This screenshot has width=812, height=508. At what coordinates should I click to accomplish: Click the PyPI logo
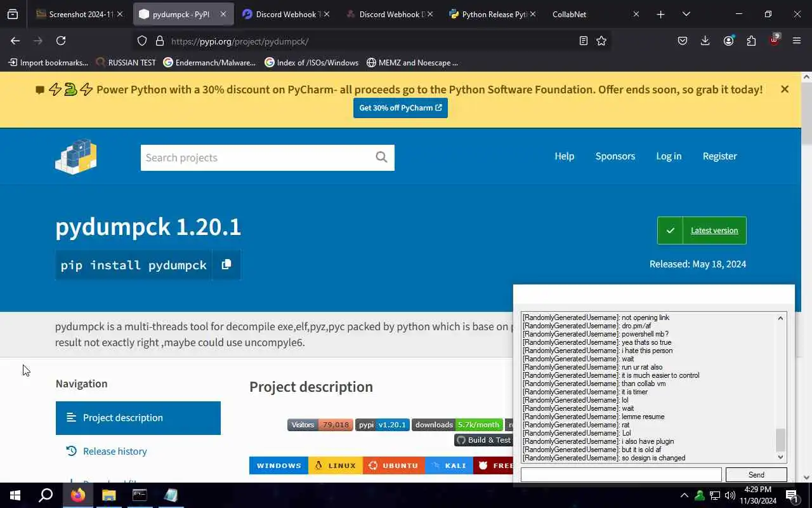[x=76, y=156]
